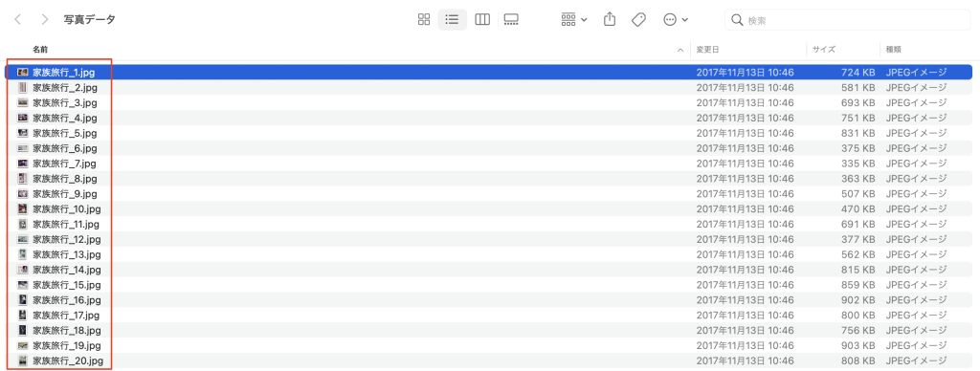Click the 377 KB size value

[857, 239]
